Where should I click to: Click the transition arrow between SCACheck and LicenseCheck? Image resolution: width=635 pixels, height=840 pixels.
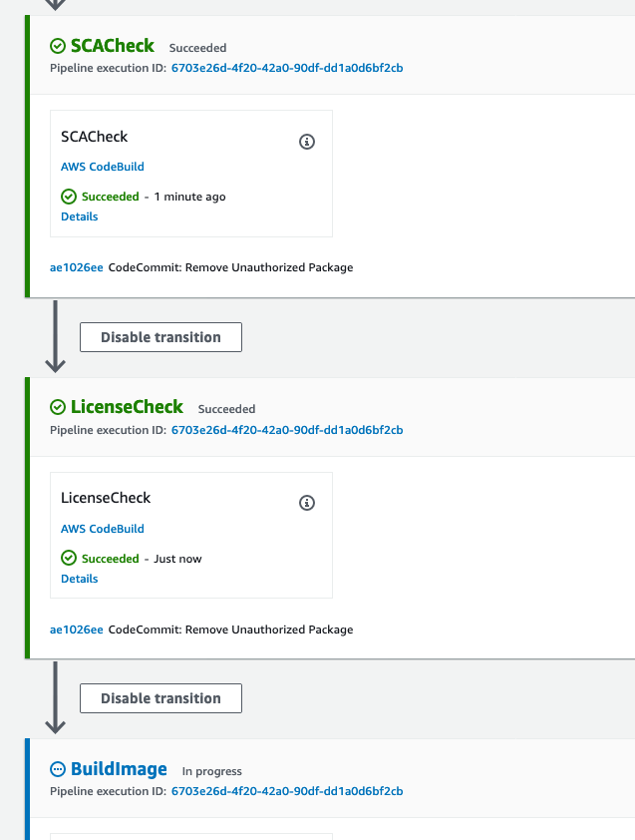[55, 336]
